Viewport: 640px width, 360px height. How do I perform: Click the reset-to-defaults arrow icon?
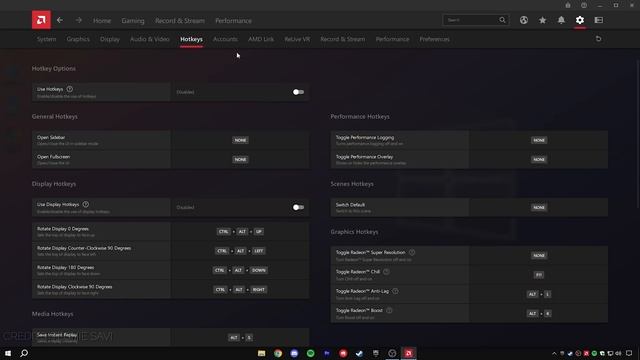pos(598,39)
